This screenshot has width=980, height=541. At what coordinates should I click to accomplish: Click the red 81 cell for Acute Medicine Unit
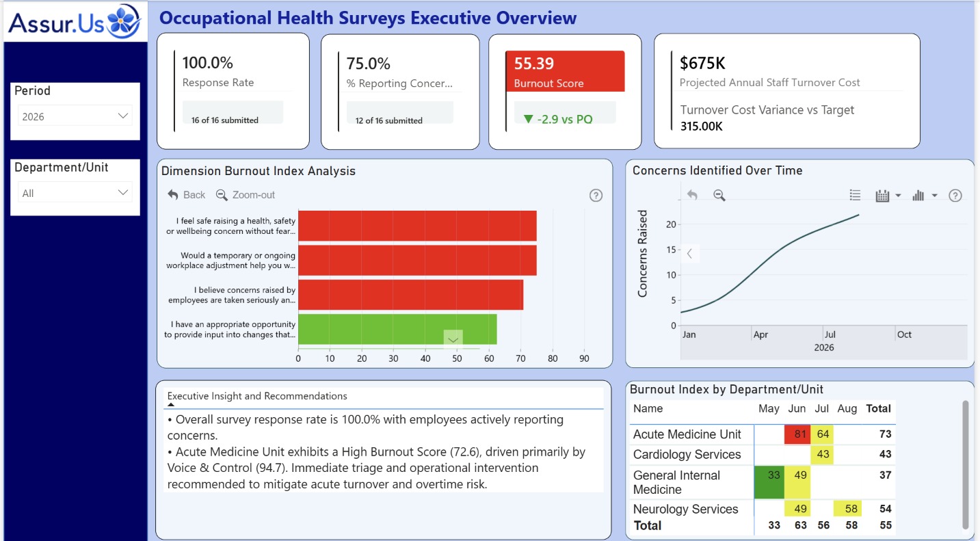click(797, 434)
